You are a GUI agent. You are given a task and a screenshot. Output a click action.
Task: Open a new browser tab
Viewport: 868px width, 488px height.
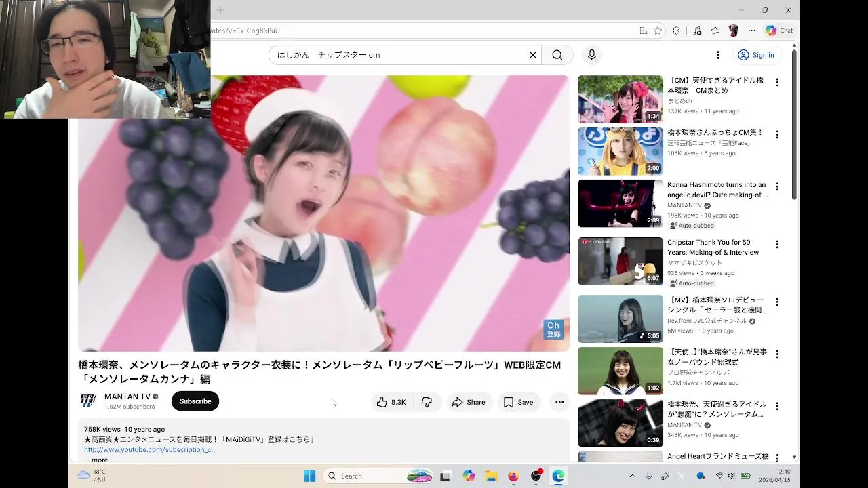220,10
